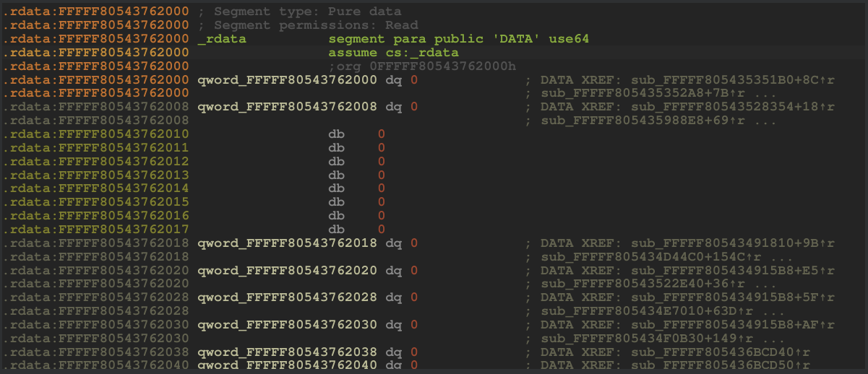Select the qword_FFFFF80543762020 label
Image resolution: width=868 pixels, height=374 pixels.
(x=287, y=271)
